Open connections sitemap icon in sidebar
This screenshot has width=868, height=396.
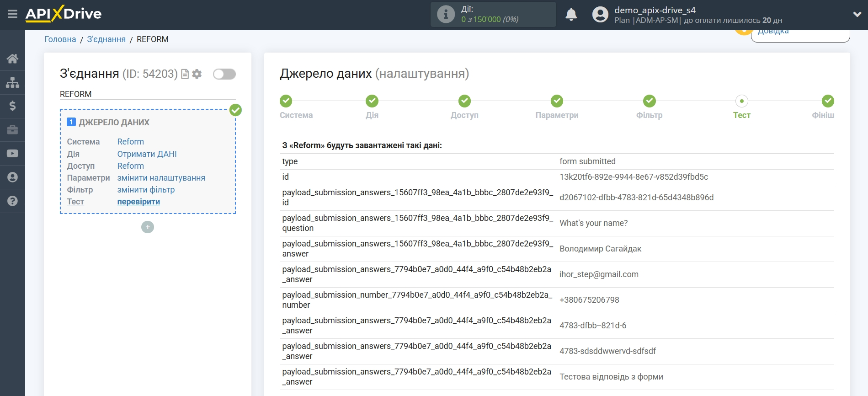pos(12,82)
